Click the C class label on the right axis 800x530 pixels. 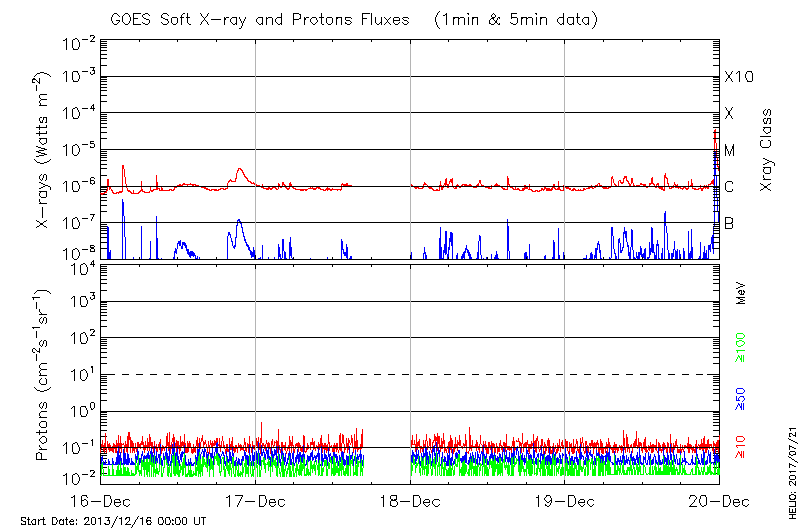pos(729,187)
